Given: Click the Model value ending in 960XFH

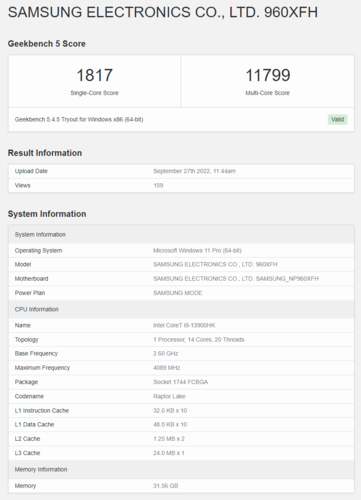Looking at the screenshot, I should (x=215, y=264).
